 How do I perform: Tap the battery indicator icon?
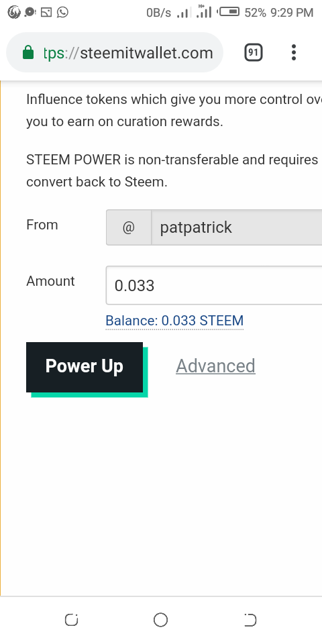(x=229, y=12)
